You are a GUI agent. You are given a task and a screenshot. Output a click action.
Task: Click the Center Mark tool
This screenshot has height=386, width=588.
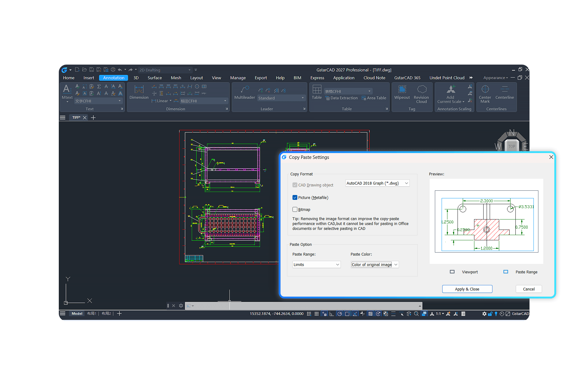coord(485,94)
